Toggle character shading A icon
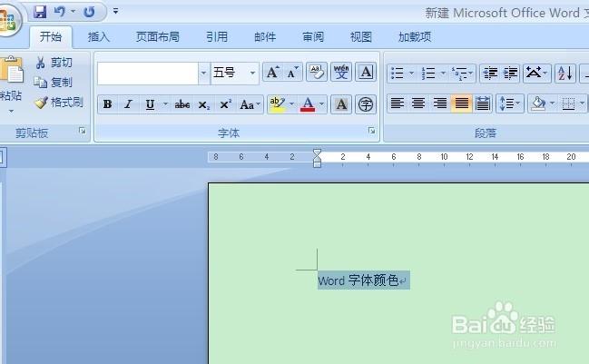The height and width of the screenshot is (364, 589). click(x=341, y=104)
